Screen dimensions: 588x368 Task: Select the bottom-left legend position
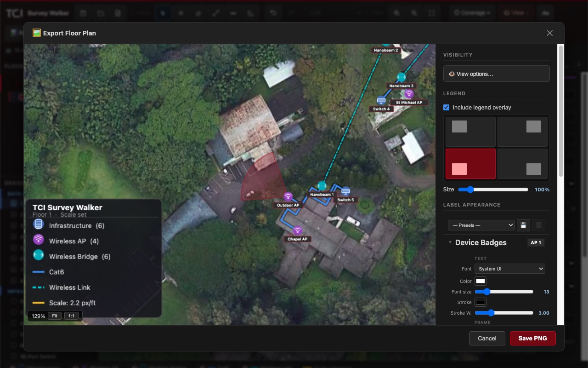tap(470, 163)
